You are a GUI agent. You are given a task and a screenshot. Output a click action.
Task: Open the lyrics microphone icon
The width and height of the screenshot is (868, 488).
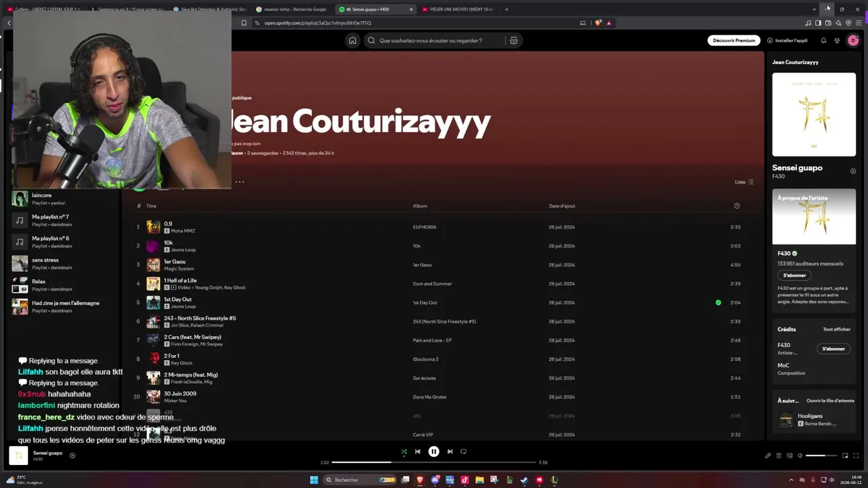tap(768, 455)
